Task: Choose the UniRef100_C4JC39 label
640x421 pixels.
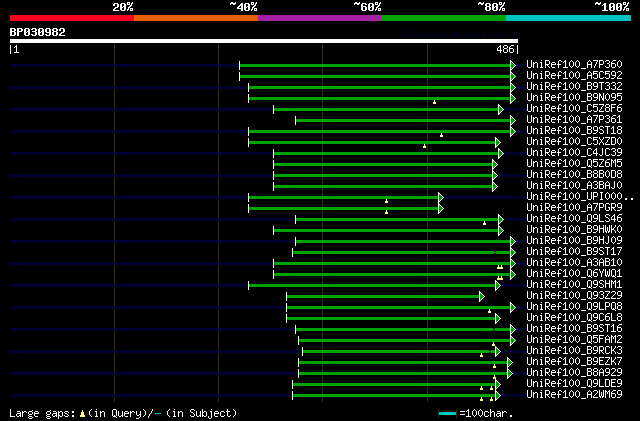Action: 574,152
